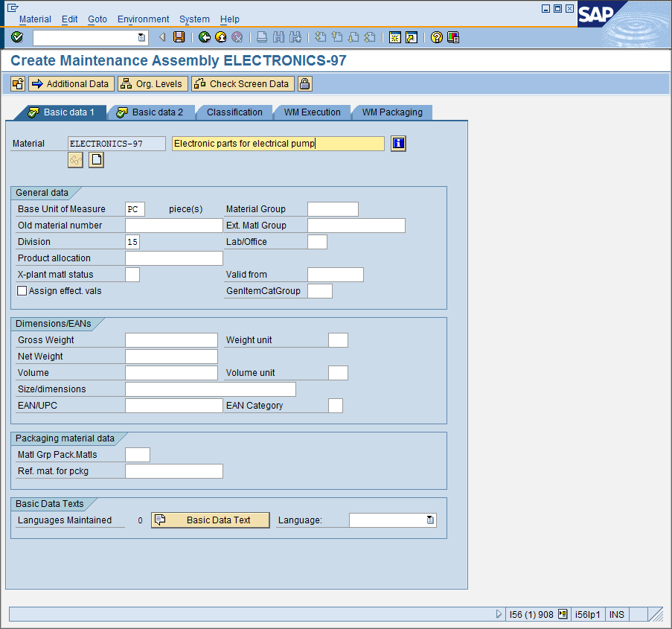Click the GenItemCatGroup input field

coord(320,291)
